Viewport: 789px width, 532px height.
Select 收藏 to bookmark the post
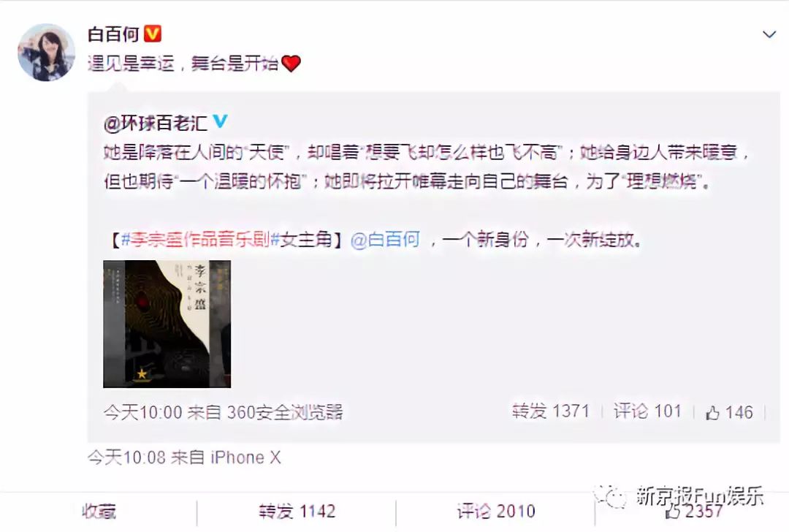99,512
